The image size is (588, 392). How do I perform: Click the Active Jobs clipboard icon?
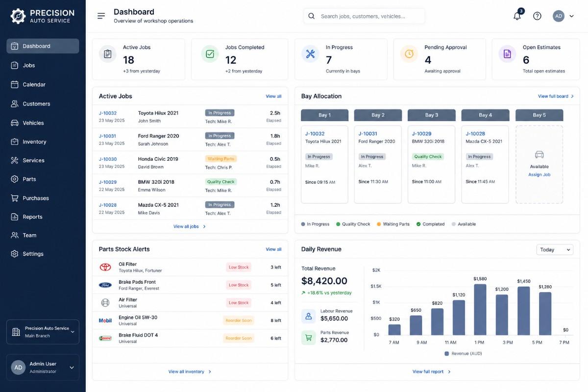[x=108, y=54]
